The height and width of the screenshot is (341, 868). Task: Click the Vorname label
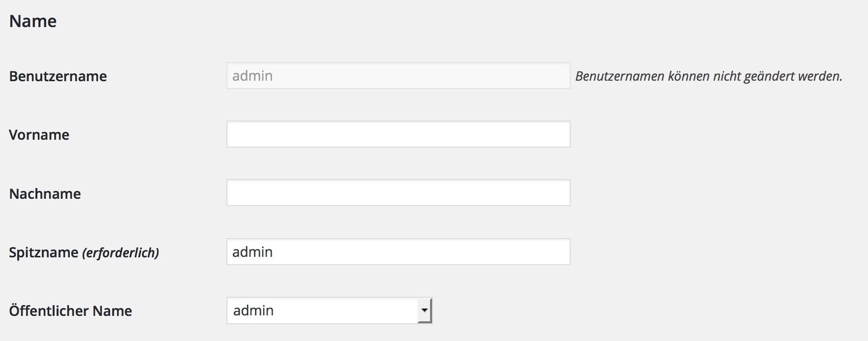[x=39, y=135]
